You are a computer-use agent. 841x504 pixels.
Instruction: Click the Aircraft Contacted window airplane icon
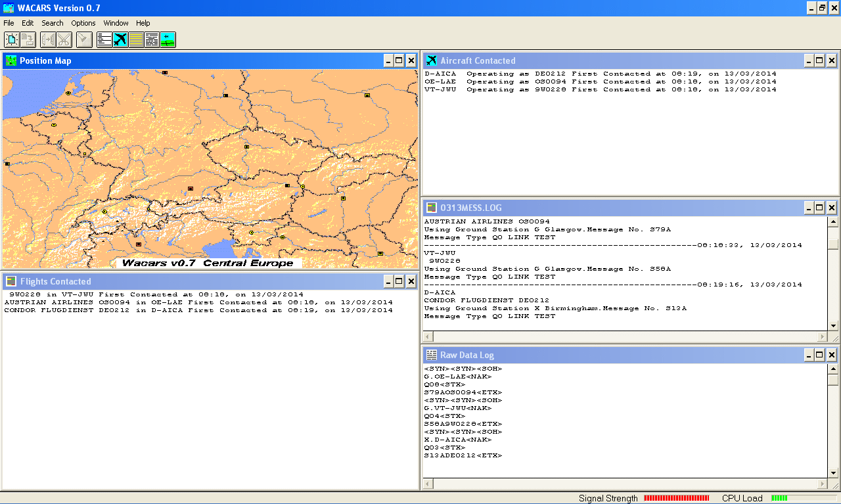tap(432, 60)
